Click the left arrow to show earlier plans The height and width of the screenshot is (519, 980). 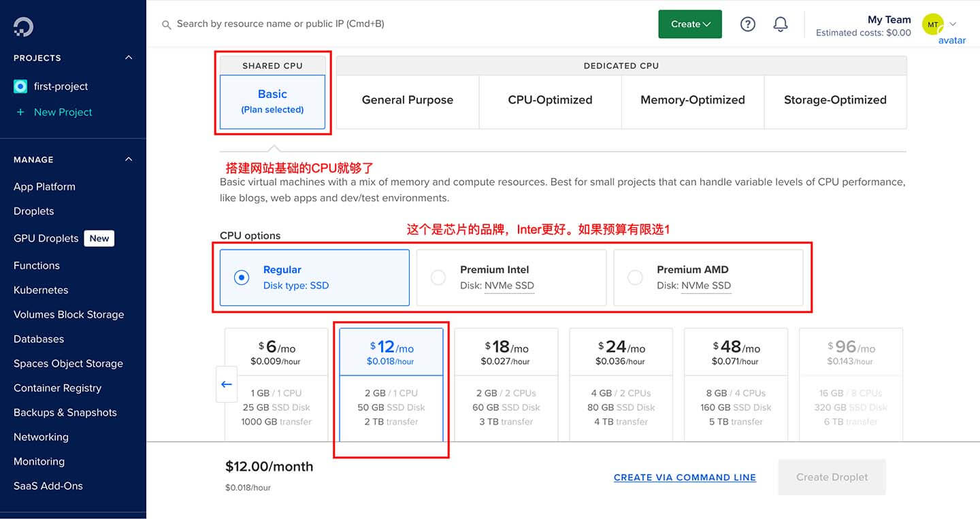226,384
